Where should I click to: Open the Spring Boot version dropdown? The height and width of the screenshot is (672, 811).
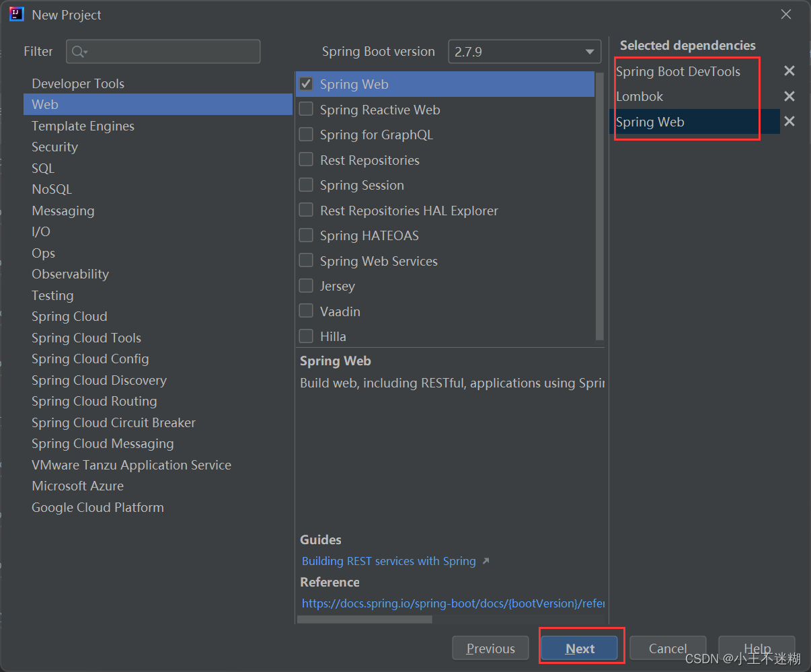[525, 52]
